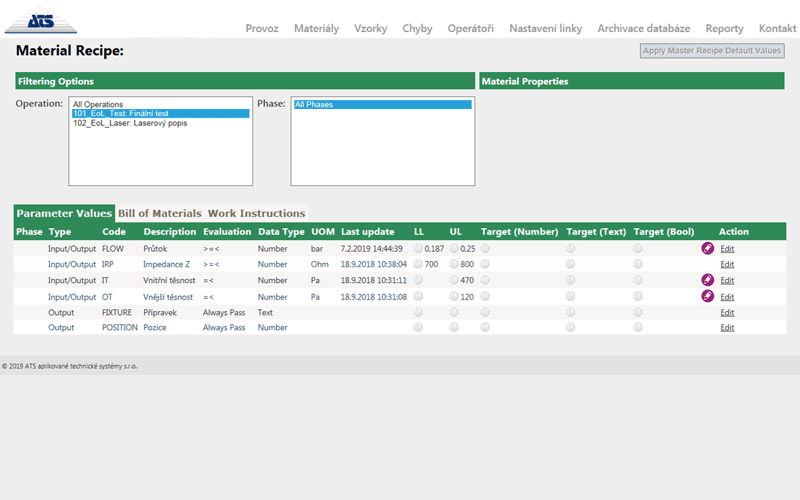Go to Nastavení linky menu

[x=545, y=28]
